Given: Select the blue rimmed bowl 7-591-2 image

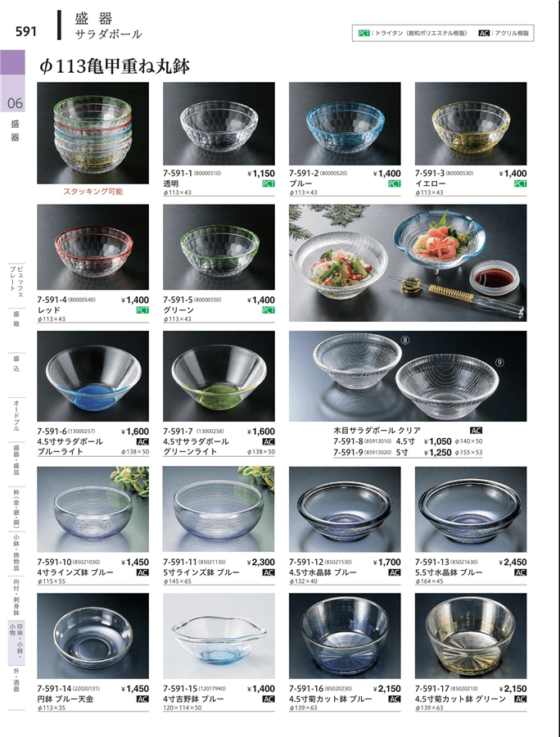Looking at the screenshot, I should (x=345, y=124).
